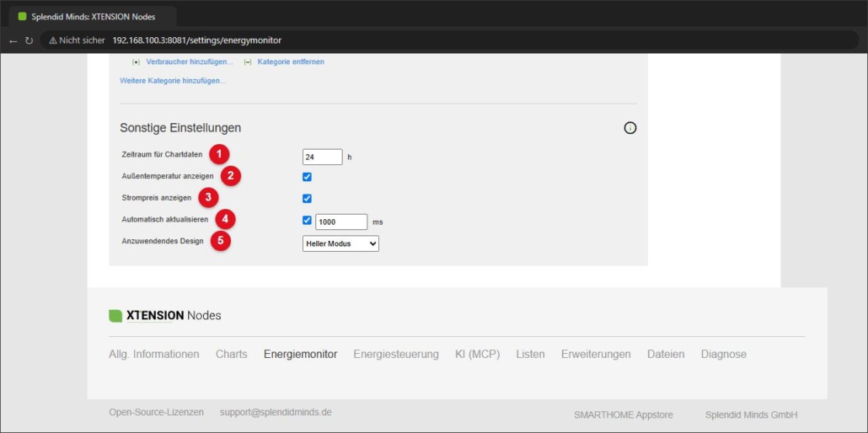
Task: Click the Strompreis anzeigen label
Action: pos(157,197)
